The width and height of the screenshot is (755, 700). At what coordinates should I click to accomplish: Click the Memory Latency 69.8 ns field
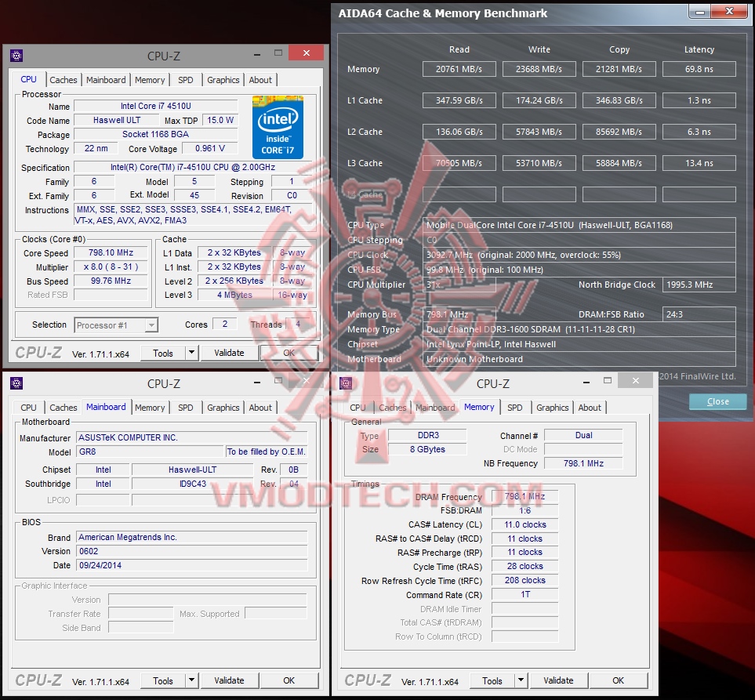pyautogui.click(x=699, y=69)
